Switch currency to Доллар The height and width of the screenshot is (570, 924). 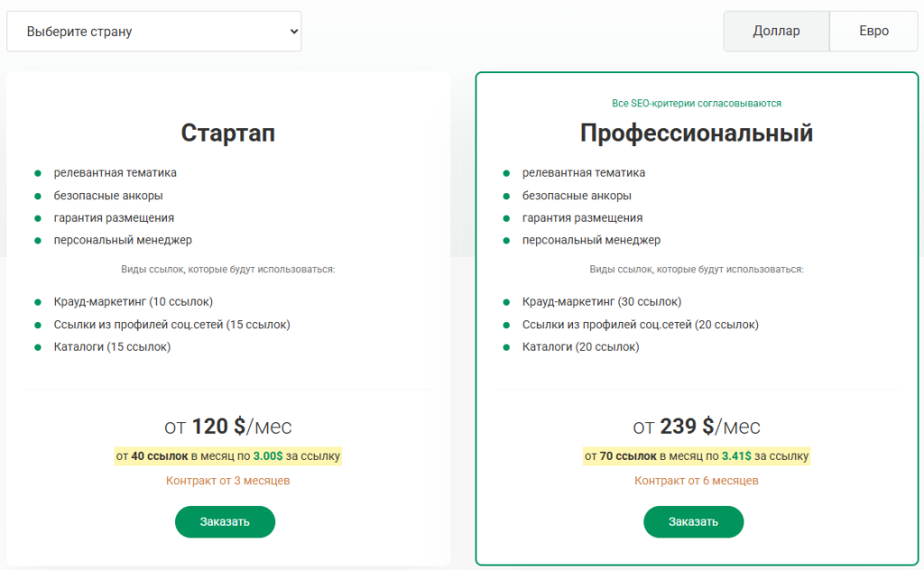tap(776, 32)
